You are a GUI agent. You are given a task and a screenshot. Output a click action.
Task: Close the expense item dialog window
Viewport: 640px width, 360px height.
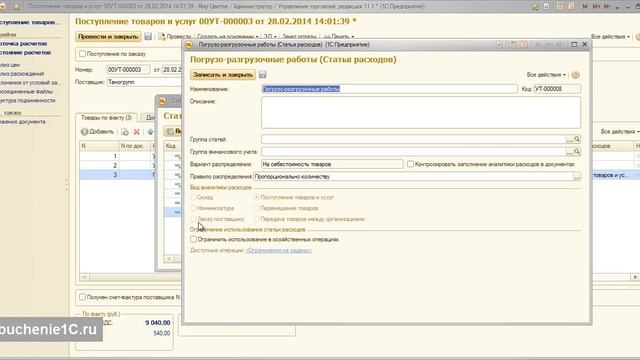(584, 44)
